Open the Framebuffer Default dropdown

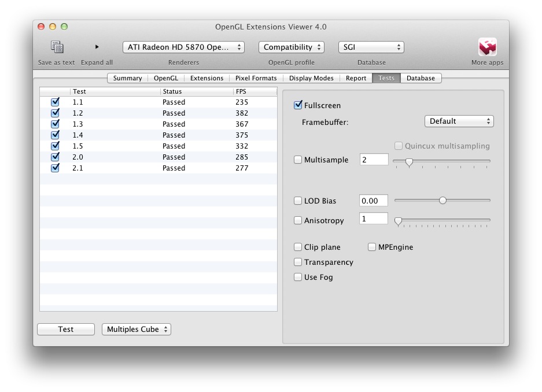(459, 121)
